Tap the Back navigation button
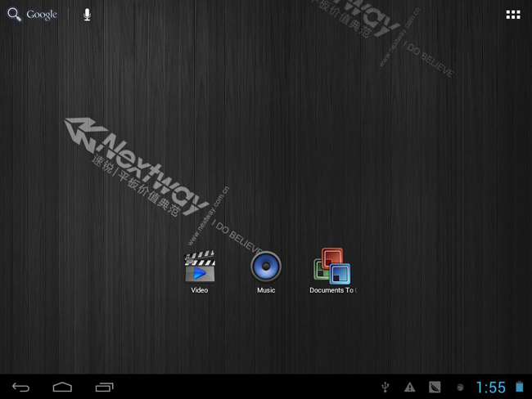This screenshot has width=532, height=399. point(21,387)
